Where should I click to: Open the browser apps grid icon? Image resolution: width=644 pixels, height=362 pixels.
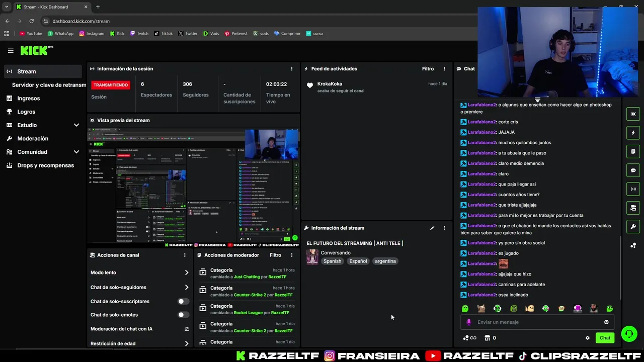pos(7,34)
